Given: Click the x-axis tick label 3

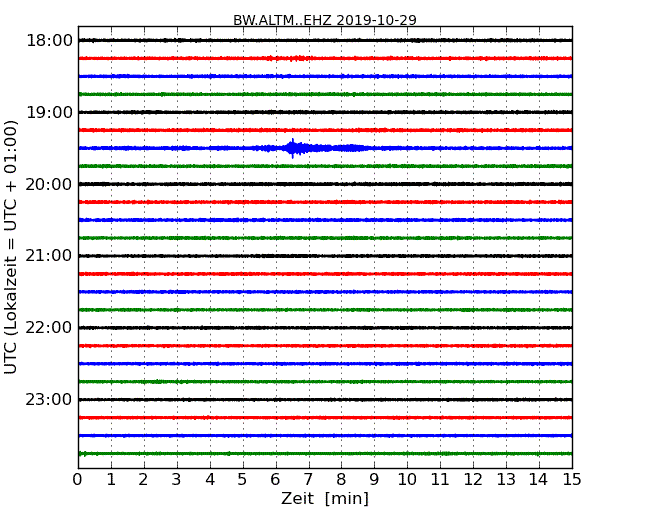Looking at the screenshot, I should tap(177, 479).
